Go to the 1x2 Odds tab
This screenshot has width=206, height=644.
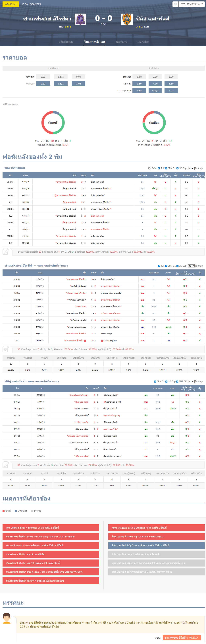pos(143,42)
